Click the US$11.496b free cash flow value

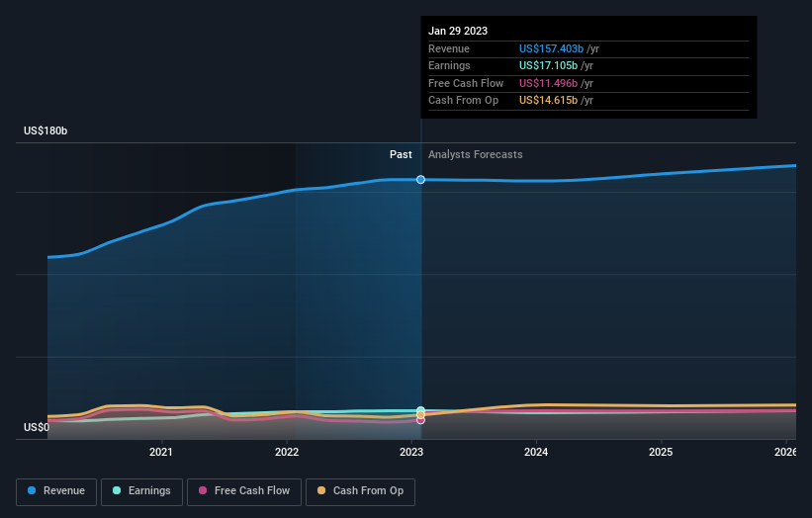548,83
